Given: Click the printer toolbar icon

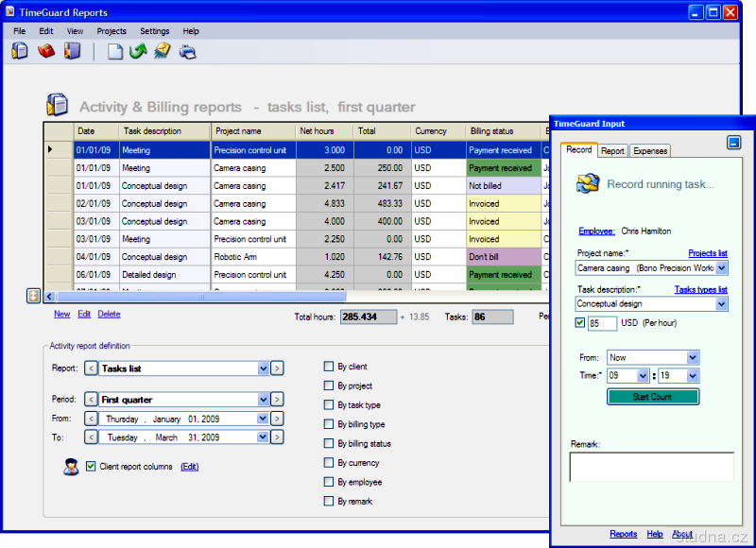Looking at the screenshot, I should tap(188, 51).
